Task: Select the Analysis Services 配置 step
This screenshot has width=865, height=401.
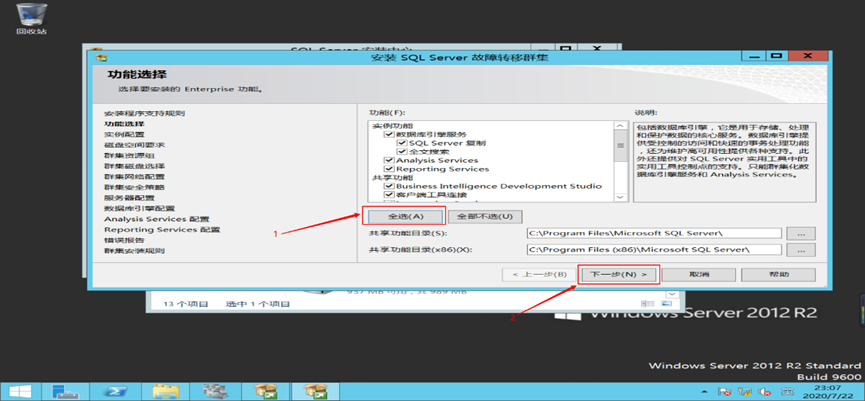Action: pyautogui.click(x=157, y=219)
